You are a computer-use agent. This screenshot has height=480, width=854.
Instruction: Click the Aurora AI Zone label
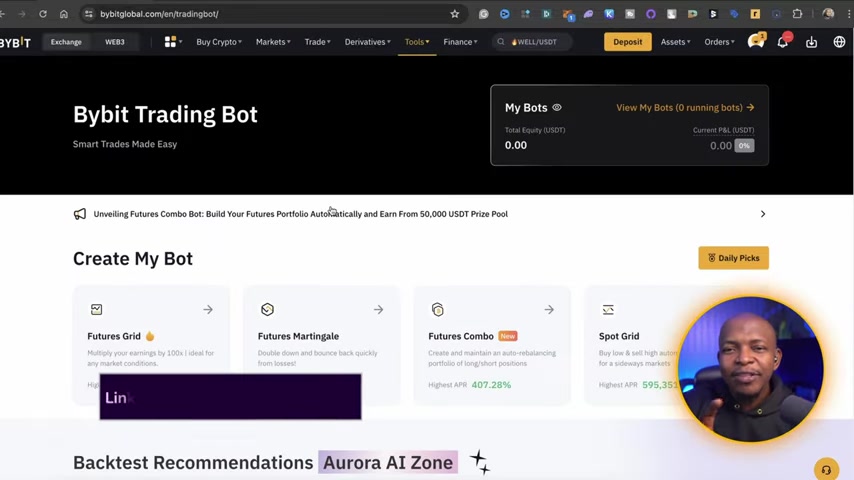coord(388,463)
